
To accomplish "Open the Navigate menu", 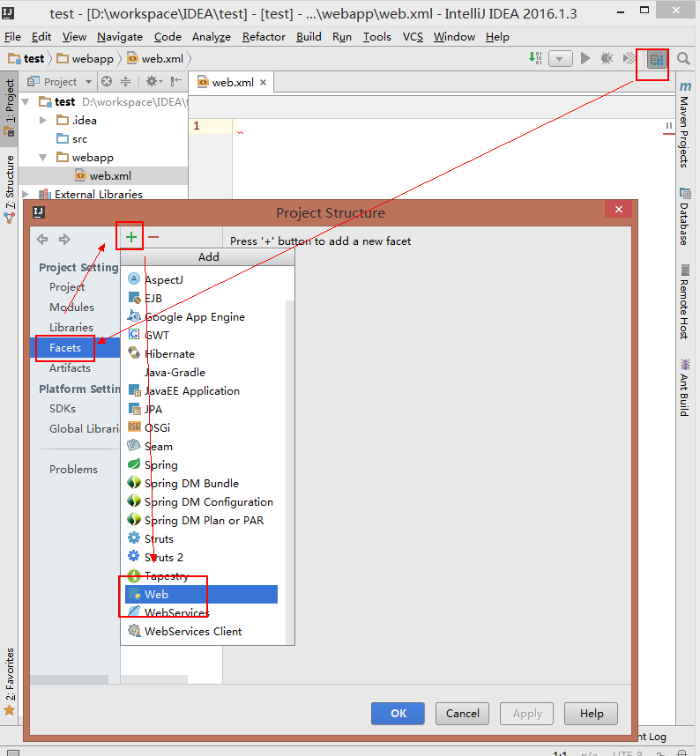I will (120, 37).
